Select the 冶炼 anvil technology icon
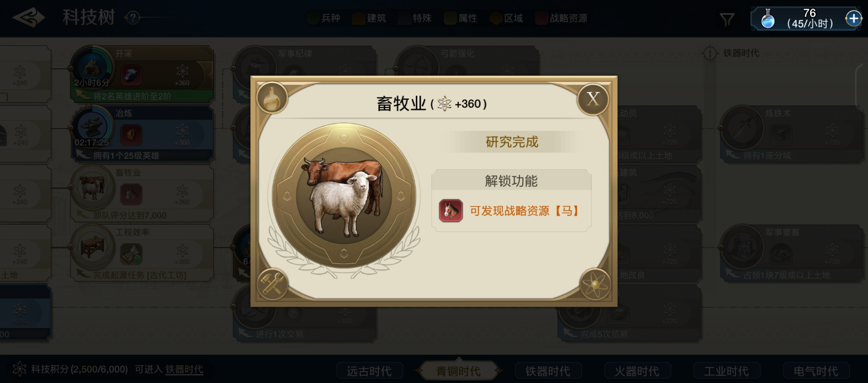 click(92, 127)
